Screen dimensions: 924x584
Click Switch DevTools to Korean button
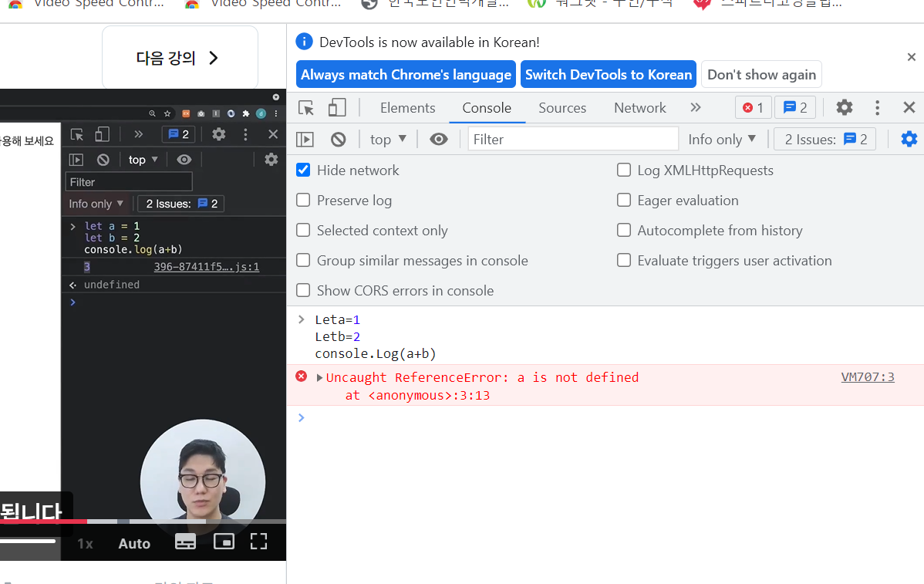pyautogui.click(x=609, y=74)
